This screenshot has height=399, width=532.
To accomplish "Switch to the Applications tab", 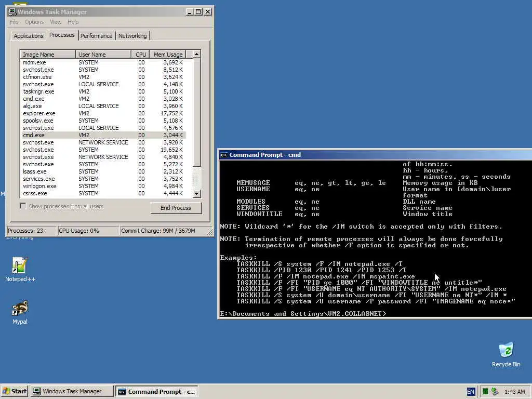I will coord(29,36).
